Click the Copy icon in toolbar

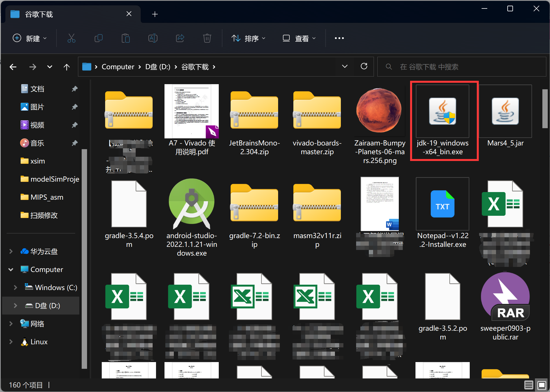98,38
